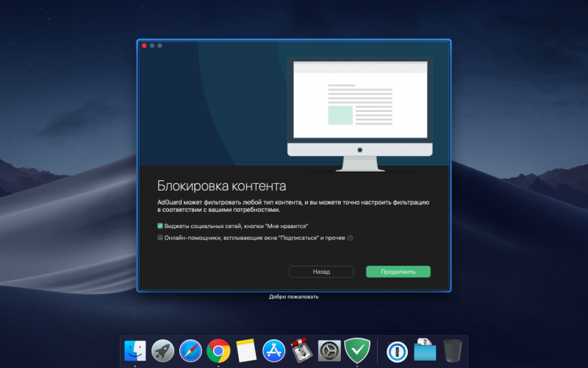Open Finder from the Dock
The height and width of the screenshot is (368, 588).
point(135,351)
